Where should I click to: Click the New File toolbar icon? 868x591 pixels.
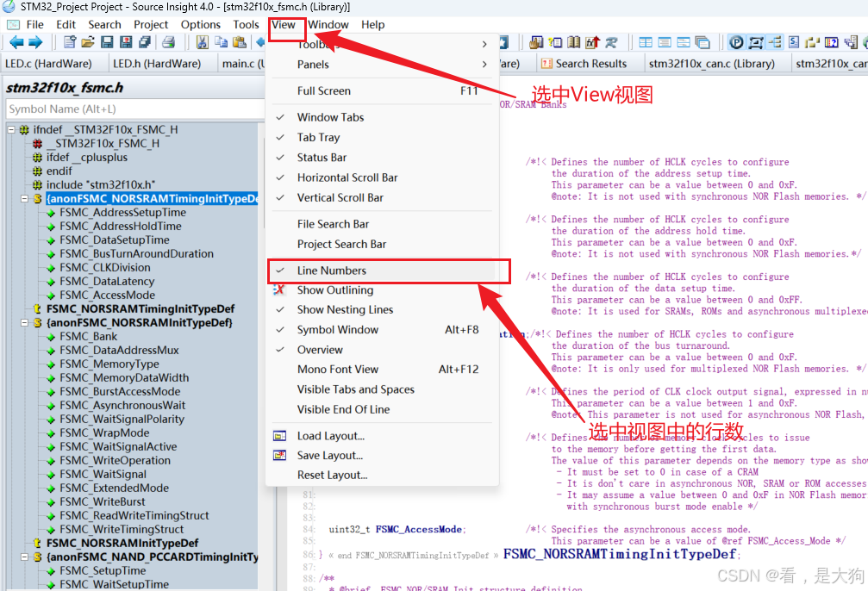pos(70,42)
